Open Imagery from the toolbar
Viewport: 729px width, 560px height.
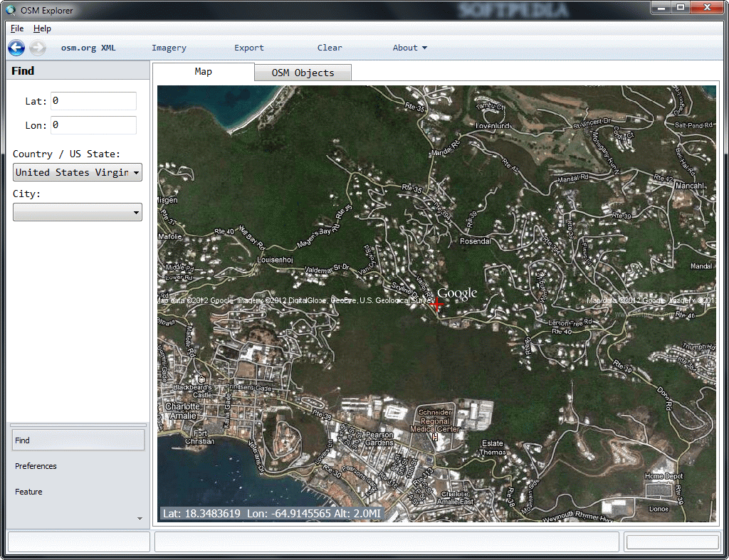point(169,48)
